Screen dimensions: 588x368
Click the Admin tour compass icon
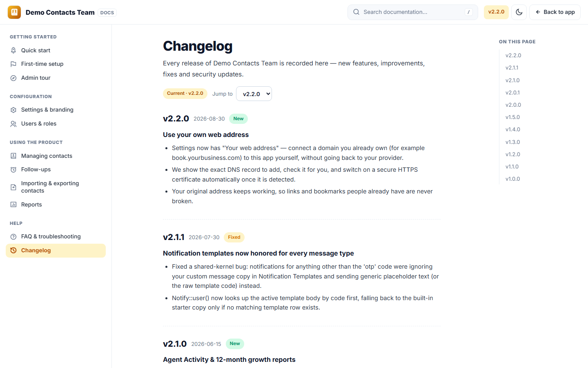(13, 78)
